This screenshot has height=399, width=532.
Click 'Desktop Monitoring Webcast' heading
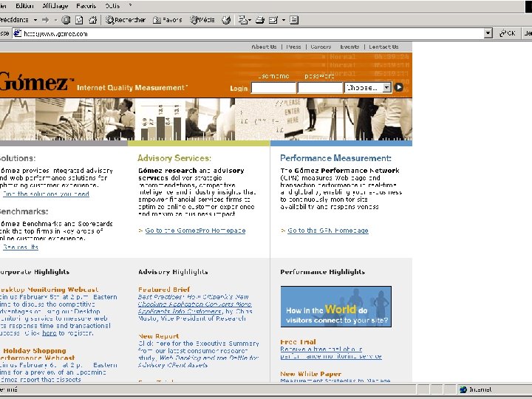pos(49,290)
